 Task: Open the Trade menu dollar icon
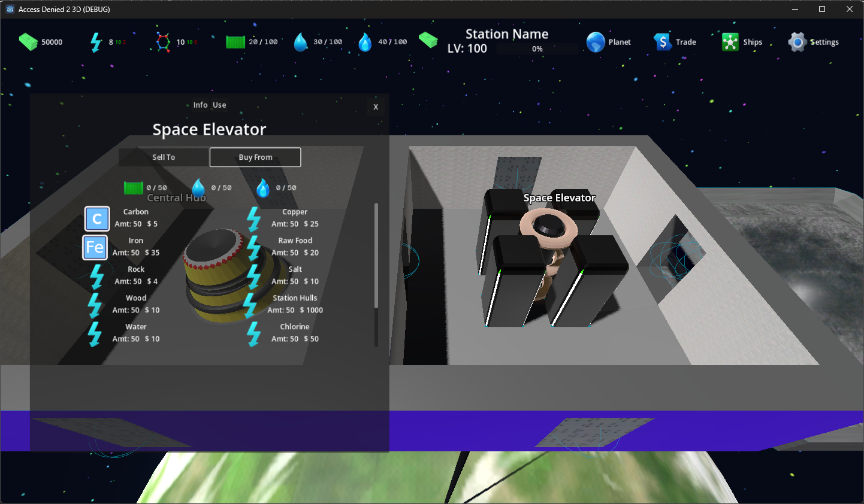(663, 42)
